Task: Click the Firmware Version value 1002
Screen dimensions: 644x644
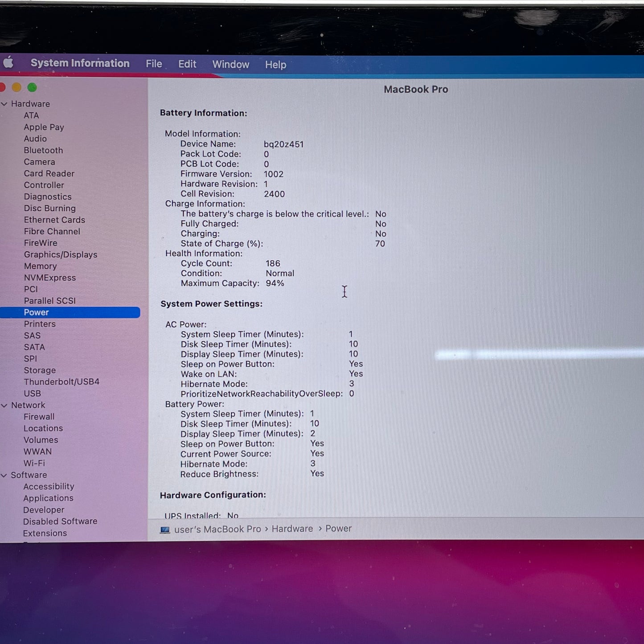Action: tap(273, 174)
